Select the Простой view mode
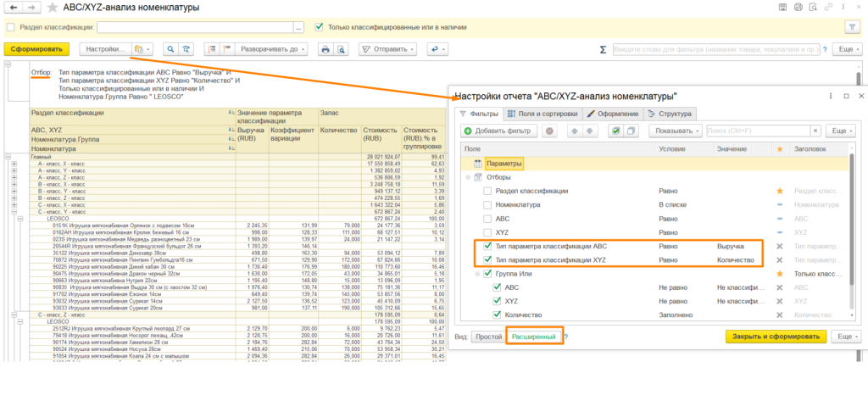The height and width of the screenshot is (401, 868). 488,337
